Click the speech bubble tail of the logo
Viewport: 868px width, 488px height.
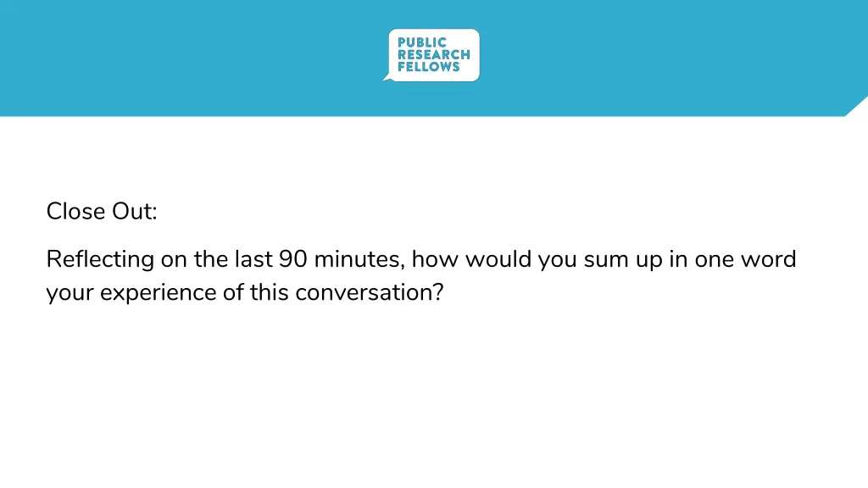[x=387, y=79]
